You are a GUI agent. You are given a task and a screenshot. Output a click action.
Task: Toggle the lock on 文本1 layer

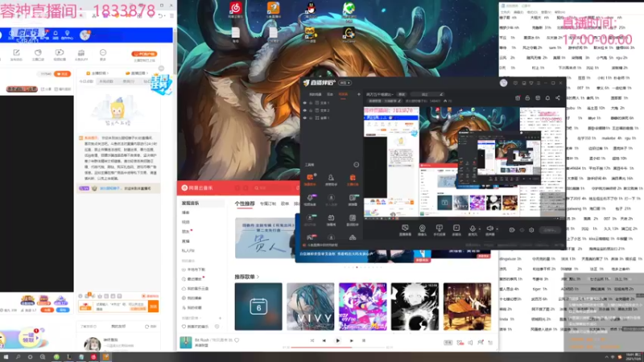311,103
